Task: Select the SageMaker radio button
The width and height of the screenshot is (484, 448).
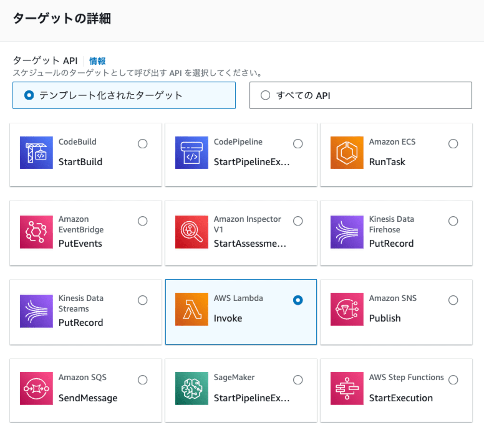Action: click(298, 380)
